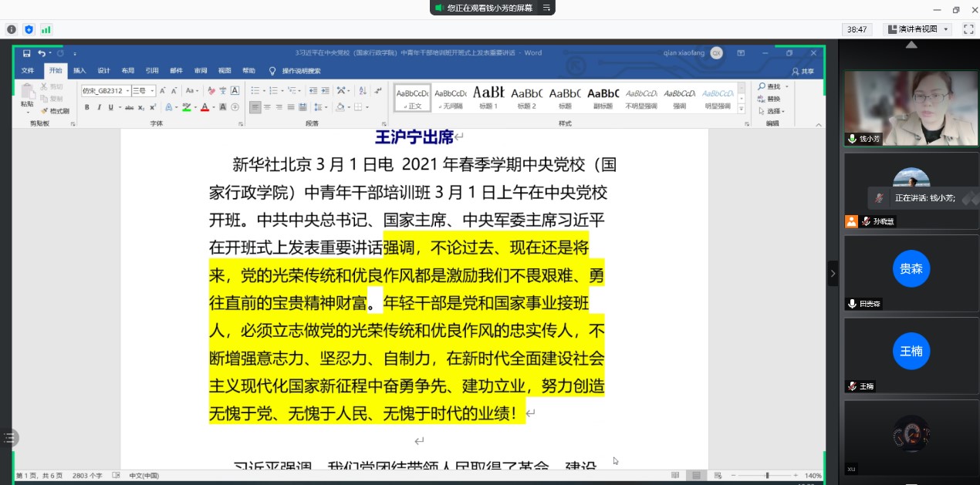Open the font name dropdown 仿宋_GB2312
The image size is (980, 485).
pyautogui.click(x=106, y=90)
